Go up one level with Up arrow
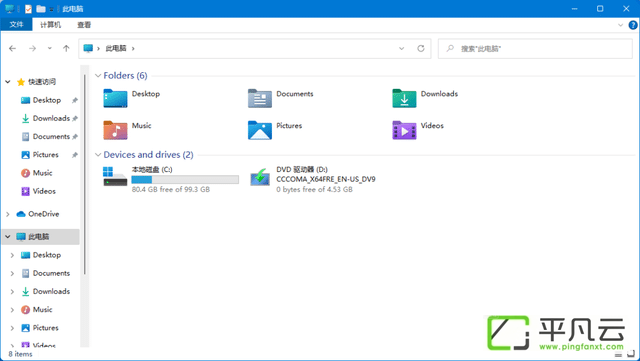Image resolution: width=640 pixels, height=361 pixels. coord(66,49)
